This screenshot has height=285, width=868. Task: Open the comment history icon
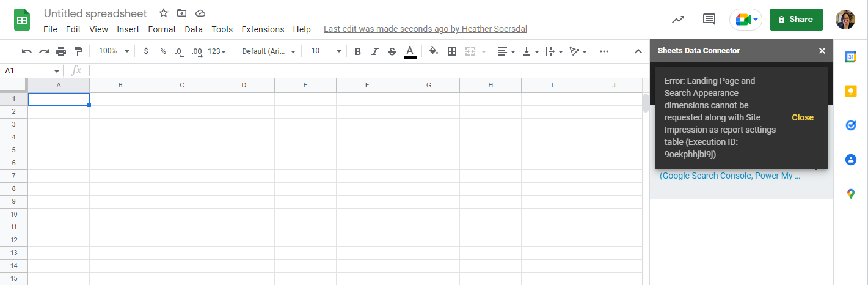pyautogui.click(x=709, y=20)
